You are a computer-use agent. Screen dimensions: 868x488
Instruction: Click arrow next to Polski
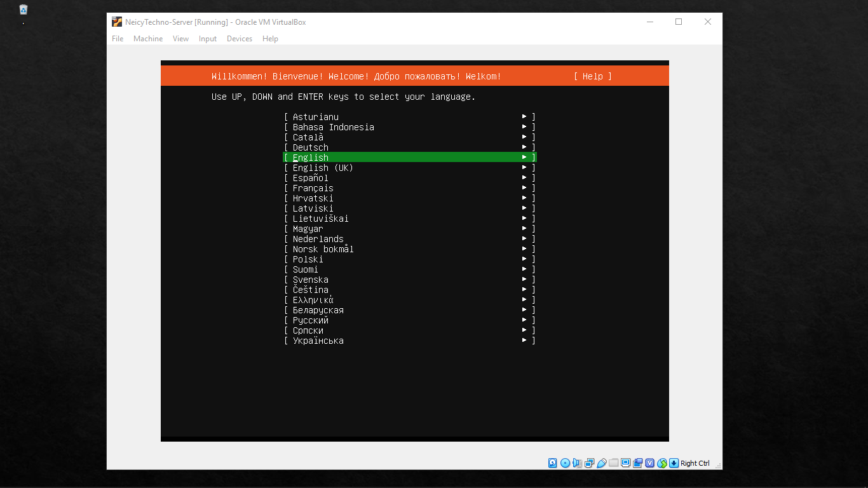click(524, 259)
